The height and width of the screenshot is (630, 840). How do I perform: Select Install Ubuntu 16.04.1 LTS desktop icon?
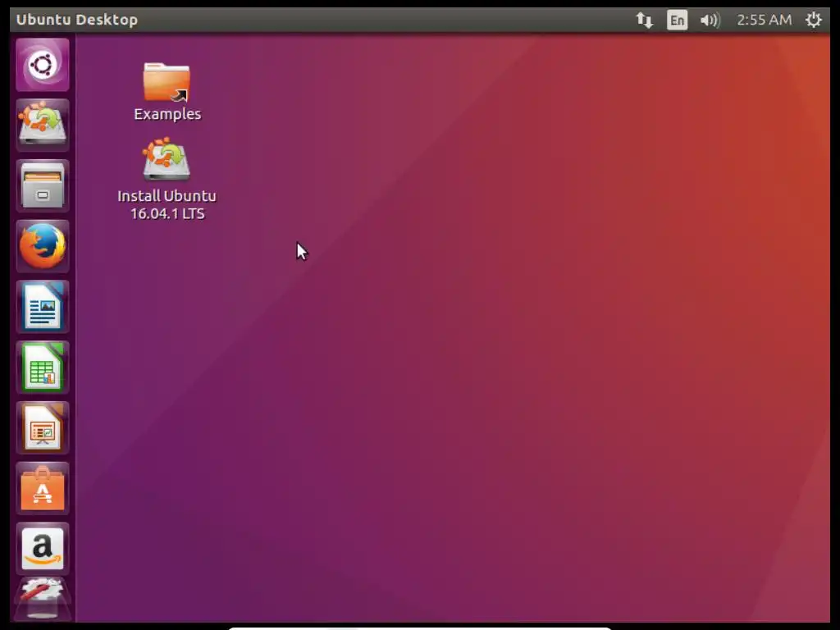click(x=167, y=159)
